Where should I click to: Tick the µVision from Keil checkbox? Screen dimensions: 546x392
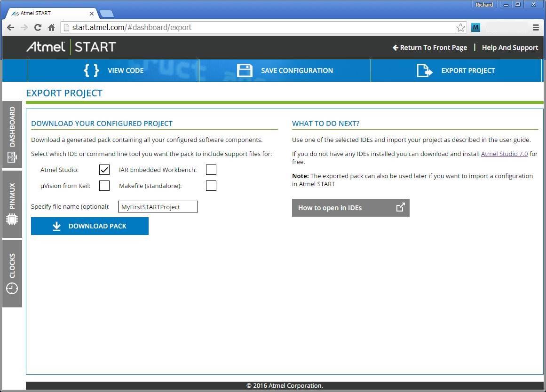pyautogui.click(x=104, y=186)
